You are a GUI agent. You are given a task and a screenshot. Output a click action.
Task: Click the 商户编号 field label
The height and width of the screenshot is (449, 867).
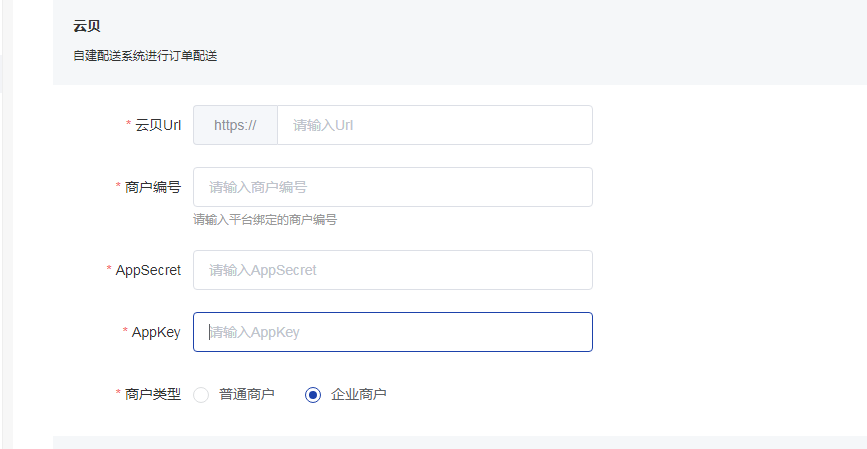click(153, 187)
